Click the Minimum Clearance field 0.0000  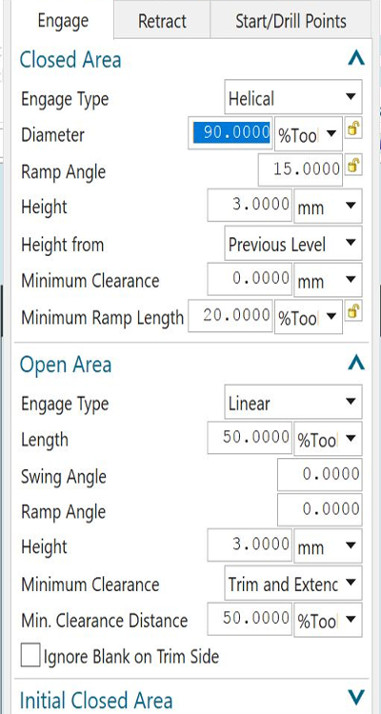[249, 278]
